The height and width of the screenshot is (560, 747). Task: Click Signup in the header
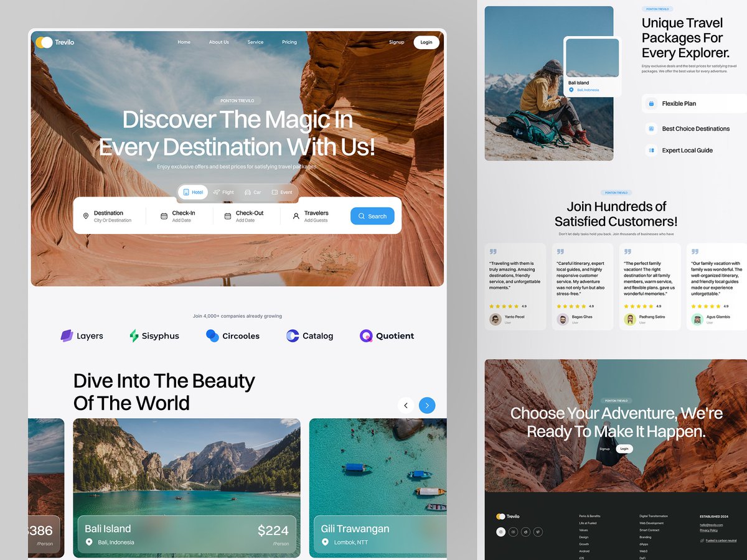[x=397, y=42]
